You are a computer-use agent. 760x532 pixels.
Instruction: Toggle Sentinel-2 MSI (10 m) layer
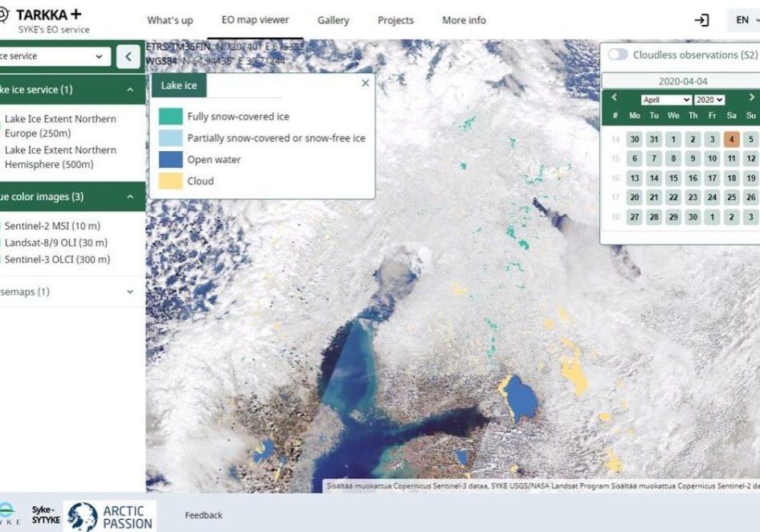(56, 227)
